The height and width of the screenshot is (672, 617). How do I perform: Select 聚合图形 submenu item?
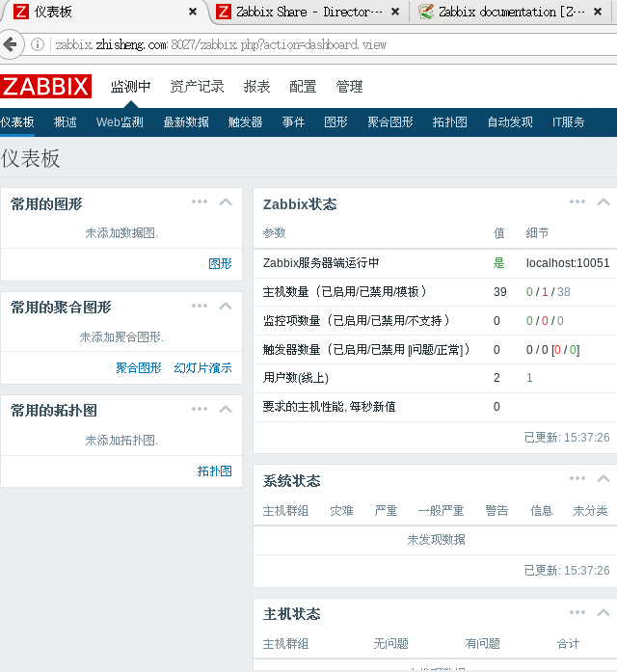point(389,122)
